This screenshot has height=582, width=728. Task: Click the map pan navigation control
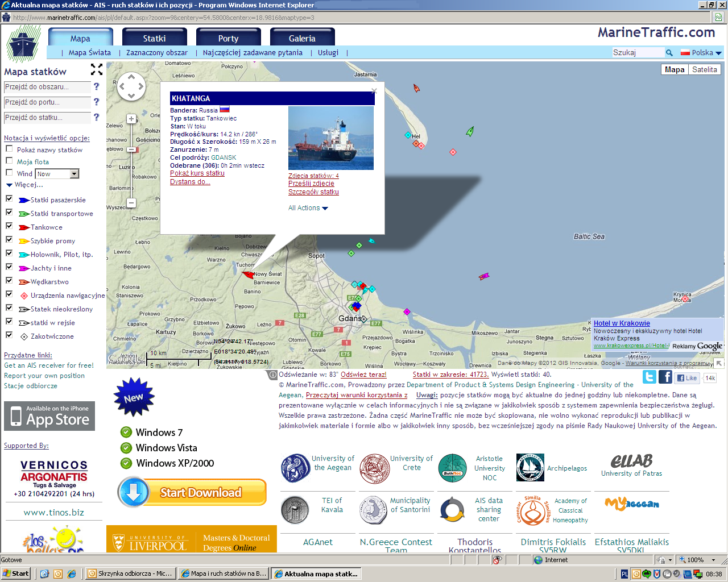131,87
